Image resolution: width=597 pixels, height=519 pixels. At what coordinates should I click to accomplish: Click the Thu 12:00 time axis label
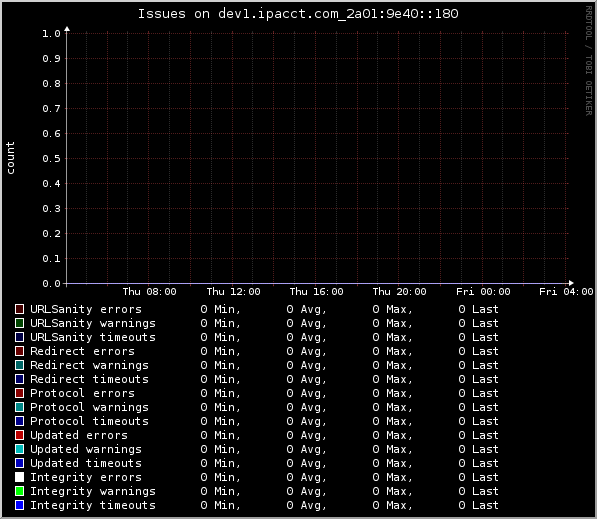(x=233, y=292)
